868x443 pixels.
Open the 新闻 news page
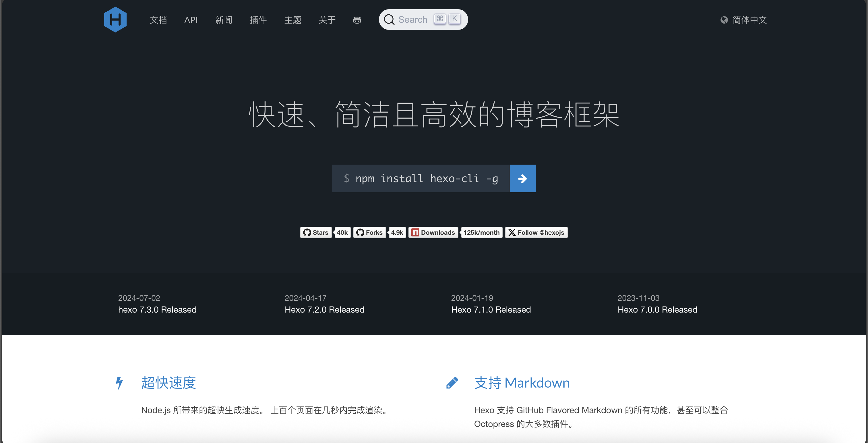[x=224, y=20]
